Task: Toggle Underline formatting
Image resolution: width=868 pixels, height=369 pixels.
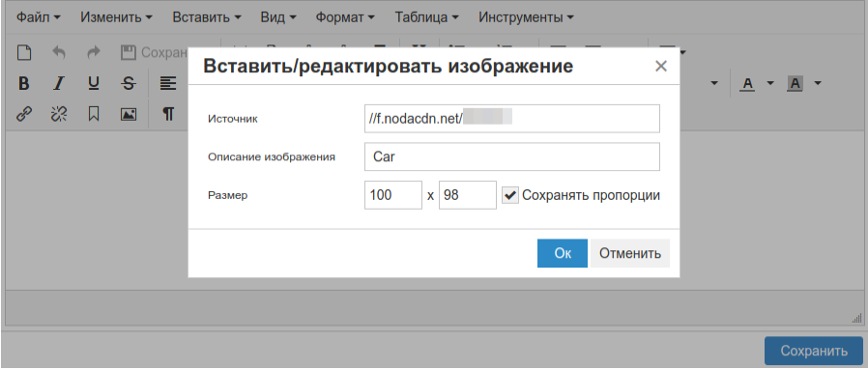Action: (94, 83)
